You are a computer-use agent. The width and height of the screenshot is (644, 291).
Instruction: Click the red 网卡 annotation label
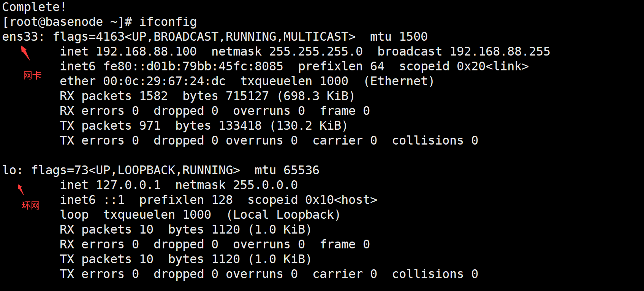coord(32,75)
